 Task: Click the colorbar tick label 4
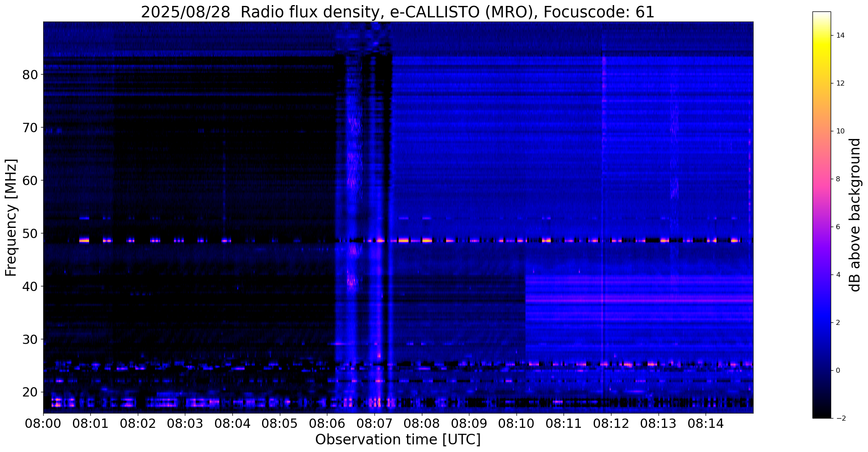(838, 275)
